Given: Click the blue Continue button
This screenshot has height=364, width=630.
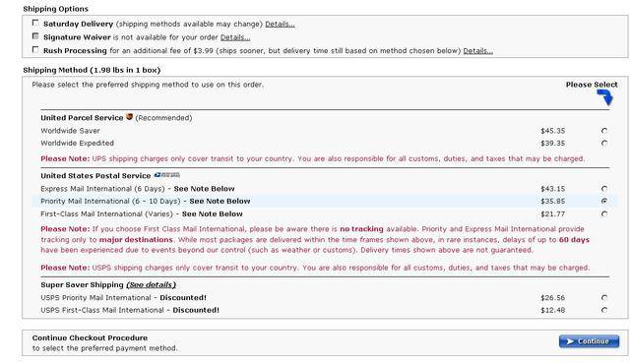Looking at the screenshot, I should pyautogui.click(x=589, y=341).
